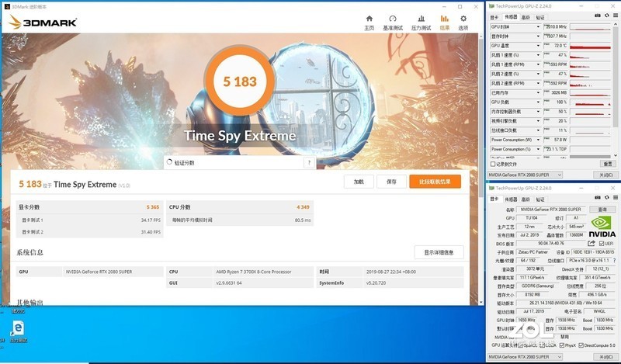The width and height of the screenshot is (621, 364).
Task: Open GPU selector dropdown in sensors GPU-Z window
Action: click(525, 175)
